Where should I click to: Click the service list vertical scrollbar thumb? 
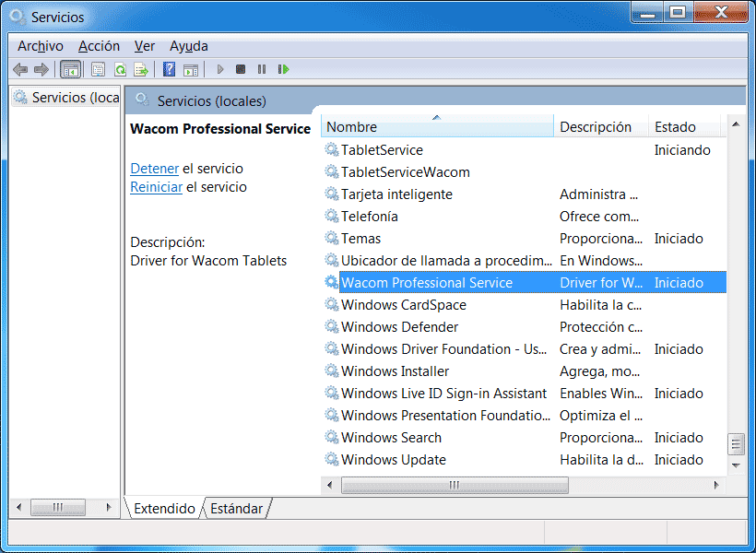tap(736, 444)
